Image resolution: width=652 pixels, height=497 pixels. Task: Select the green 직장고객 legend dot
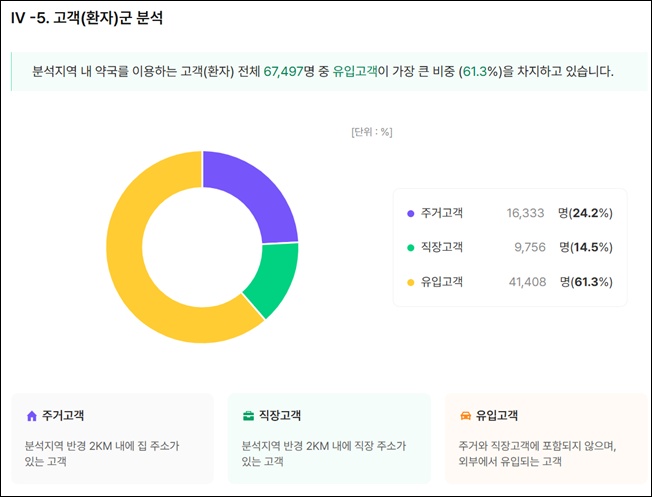(x=411, y=247)
